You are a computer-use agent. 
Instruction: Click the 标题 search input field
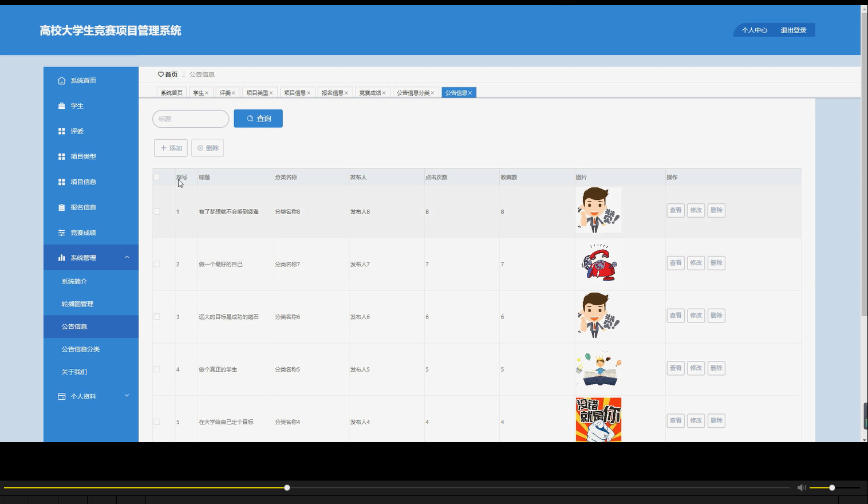190,119
